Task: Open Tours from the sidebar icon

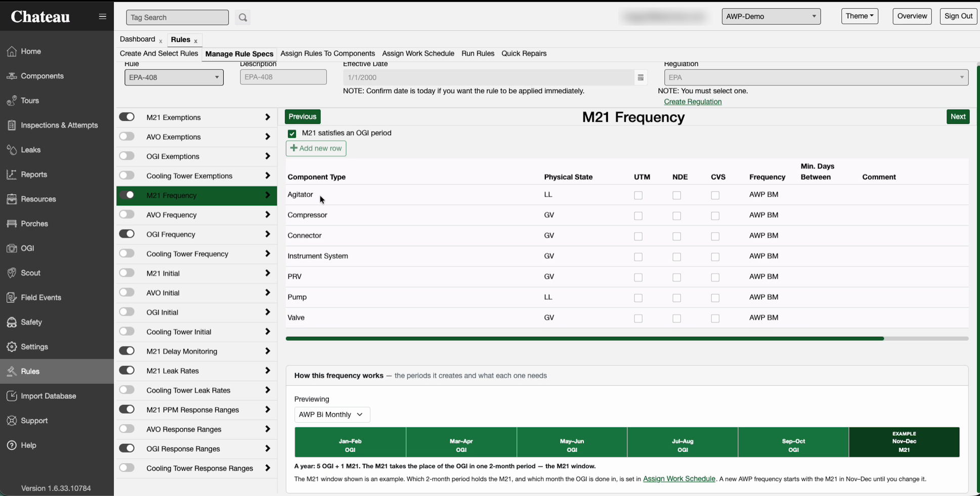Action: [12, 101]
